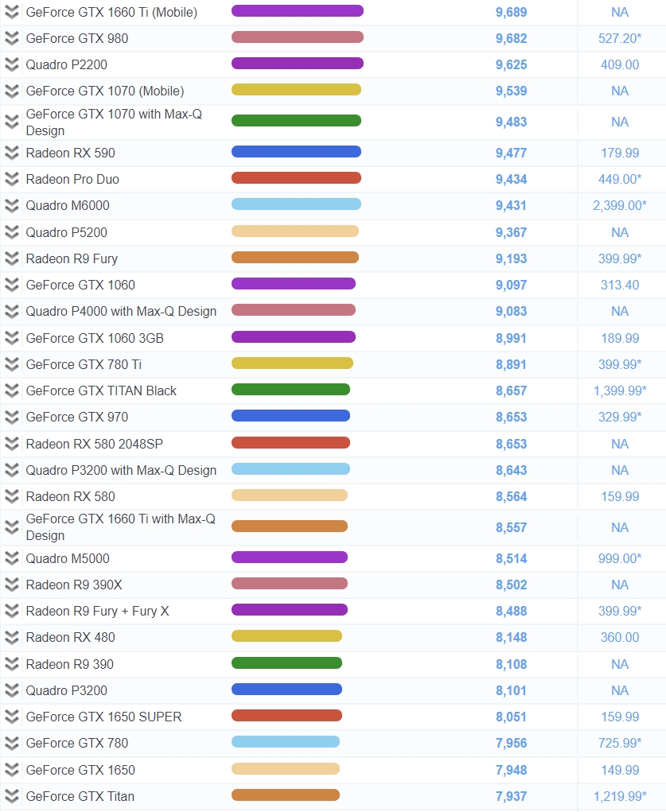Expand the Radeon RX 480 row chevron
The width and height of the screenshot is (666, 812).
tap(11, 638)
